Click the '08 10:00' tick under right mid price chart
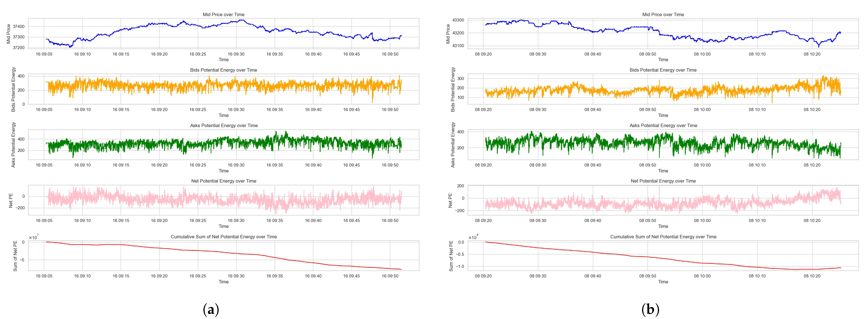The height and width of the screenshot is (319, 868). (702, 54)
